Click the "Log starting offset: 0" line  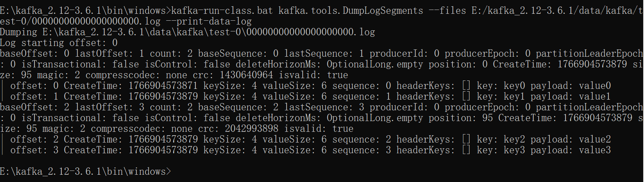point(59,43)
